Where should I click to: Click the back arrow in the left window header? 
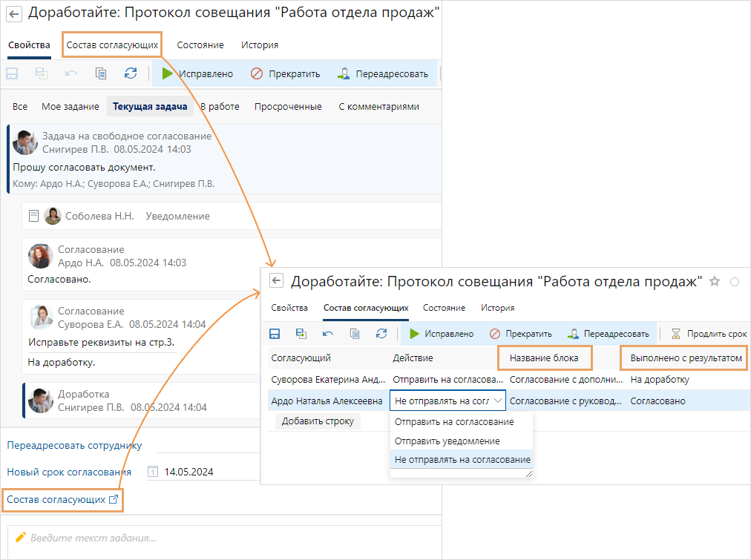[14, 14]
